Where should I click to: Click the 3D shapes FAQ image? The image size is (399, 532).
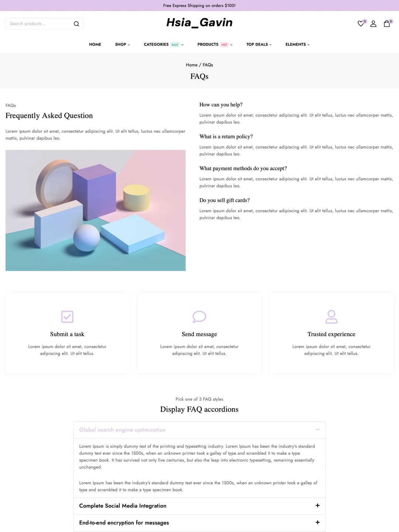pyautogui.click(x=95, y=210)
